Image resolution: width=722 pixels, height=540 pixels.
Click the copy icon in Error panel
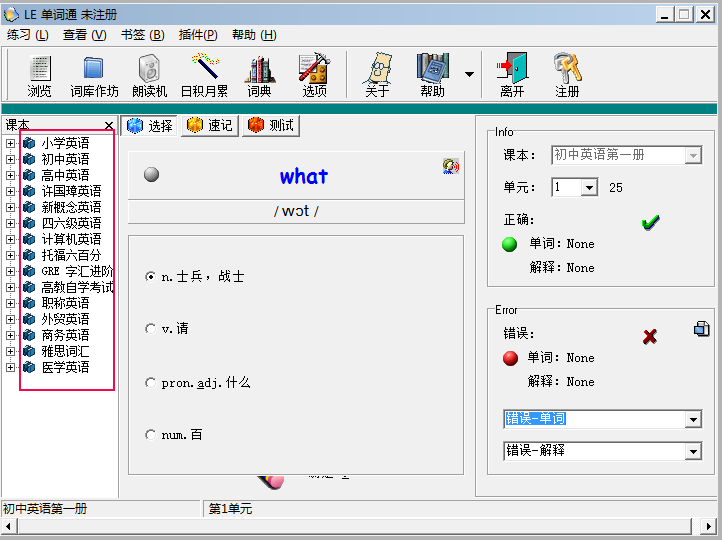701,329
